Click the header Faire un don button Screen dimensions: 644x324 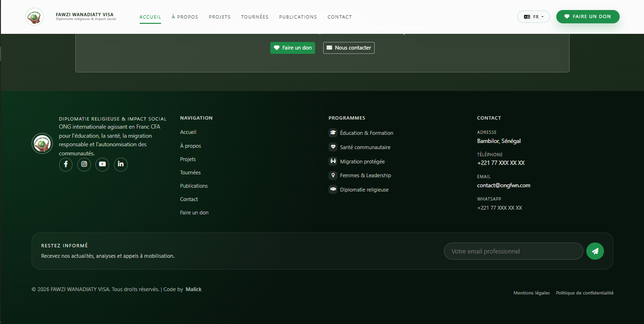point(588,17)
